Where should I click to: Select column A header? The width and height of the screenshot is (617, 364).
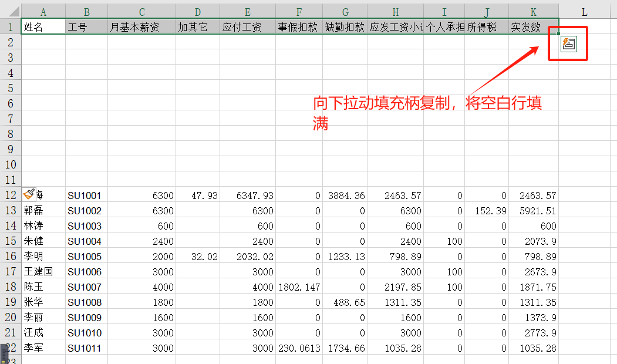43,12
